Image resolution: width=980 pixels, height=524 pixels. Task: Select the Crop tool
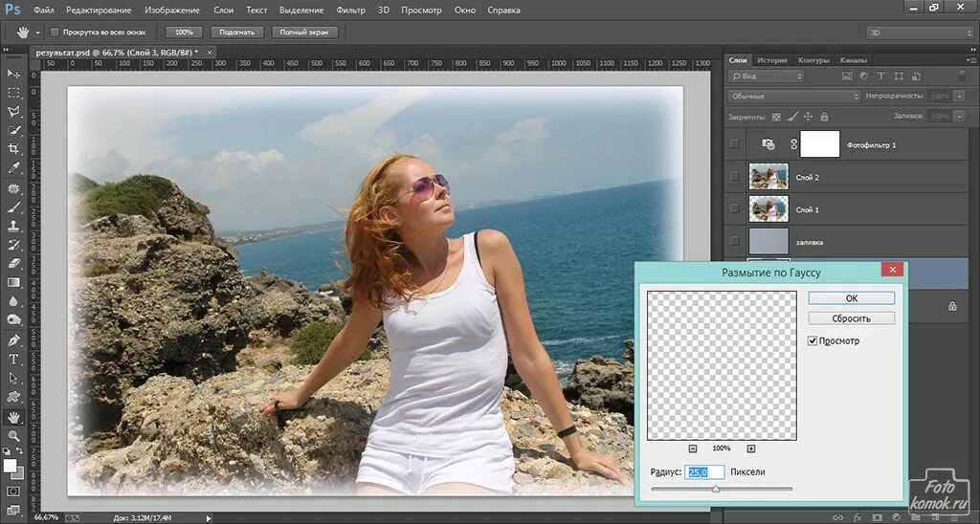pyautogui.click(x=13, y=149)
